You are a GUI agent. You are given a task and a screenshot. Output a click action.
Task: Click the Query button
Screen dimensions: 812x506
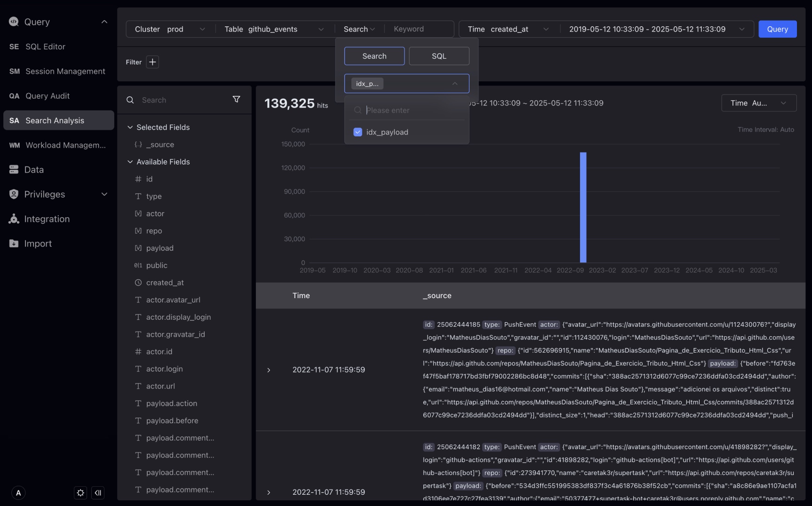(777, 29)
